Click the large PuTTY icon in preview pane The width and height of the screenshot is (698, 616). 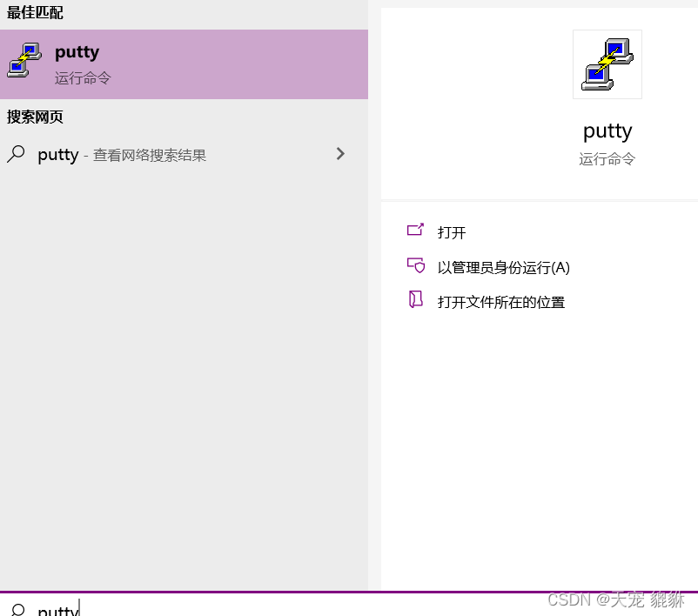pyautogui.click(x=607, y=64)
